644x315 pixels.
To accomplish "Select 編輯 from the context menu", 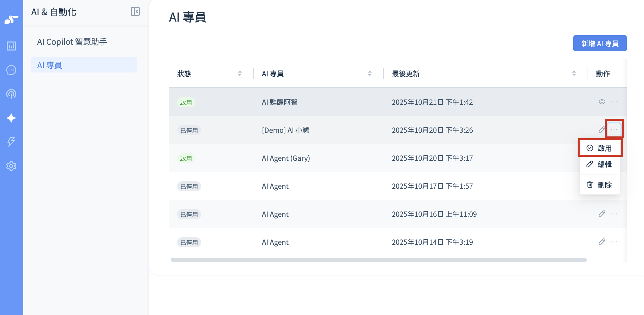I will pyautogui.click(x=600, y=164).
